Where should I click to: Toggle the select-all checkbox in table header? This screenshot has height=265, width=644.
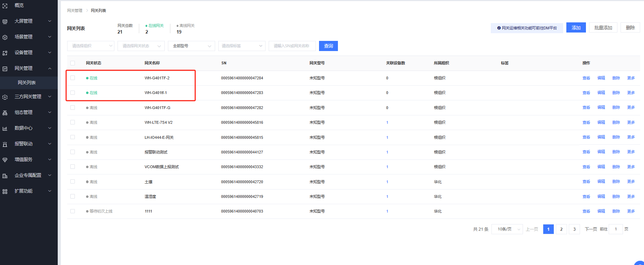click(x=73, y=63)
